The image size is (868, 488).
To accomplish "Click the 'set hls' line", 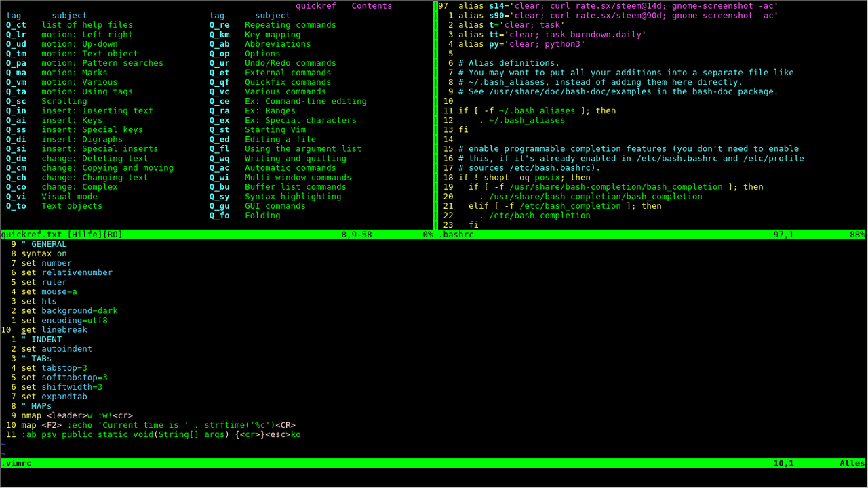I will pos(39,301).
